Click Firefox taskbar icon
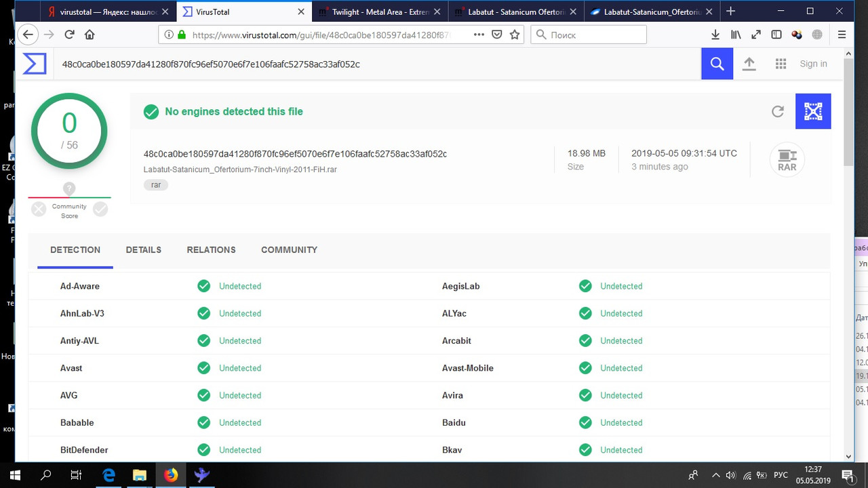Viewport: 868px width, 488px height. pos(171,475)
